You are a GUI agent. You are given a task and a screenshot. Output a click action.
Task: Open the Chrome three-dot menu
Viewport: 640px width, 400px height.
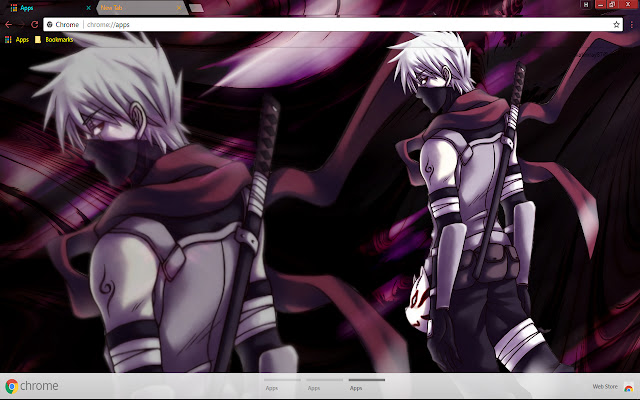point(632,24)
